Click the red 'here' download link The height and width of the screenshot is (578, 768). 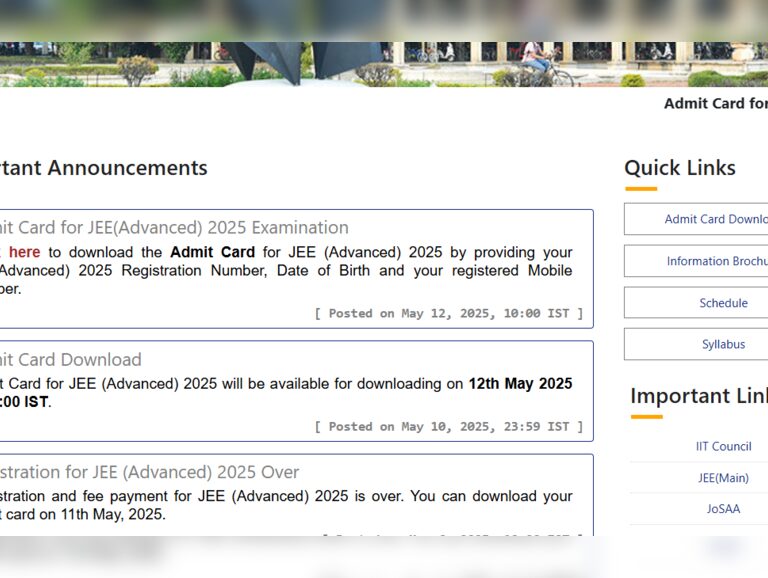tap(24, 252)
